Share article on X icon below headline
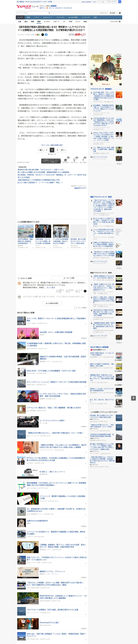Image resolution: width=138 pixels, height=644 pixels. (x=43, y=35)
